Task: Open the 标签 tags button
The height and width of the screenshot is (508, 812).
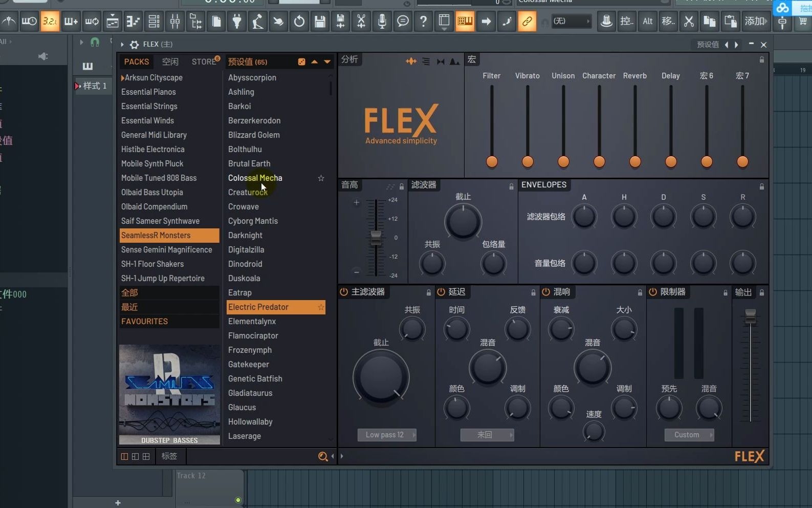Action: [169, 456]
